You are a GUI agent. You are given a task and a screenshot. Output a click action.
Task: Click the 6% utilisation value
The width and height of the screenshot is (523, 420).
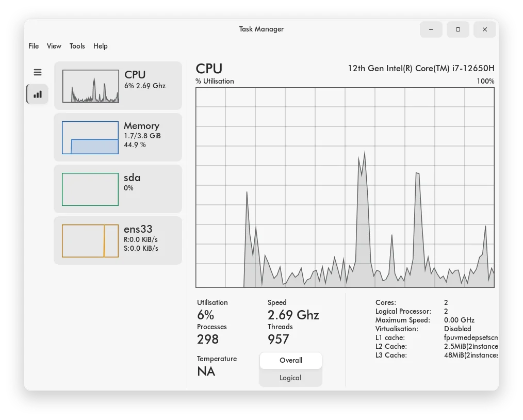(205, 315)
